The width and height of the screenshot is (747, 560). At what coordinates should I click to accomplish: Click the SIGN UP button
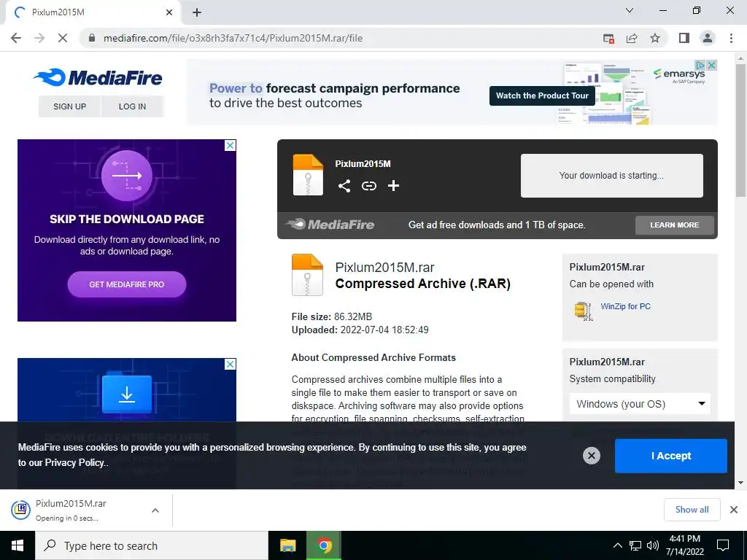[69, 106]
